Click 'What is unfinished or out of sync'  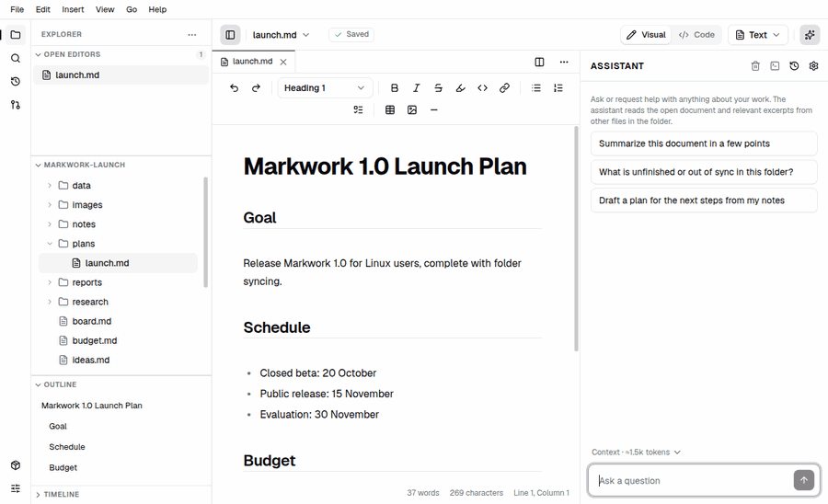click(x=704, y=172)
